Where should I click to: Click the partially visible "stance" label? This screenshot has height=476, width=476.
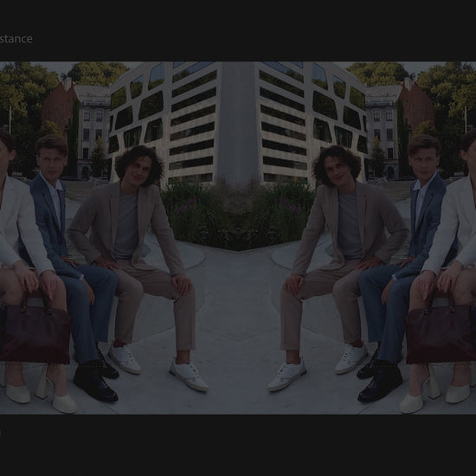click(16, 39)
